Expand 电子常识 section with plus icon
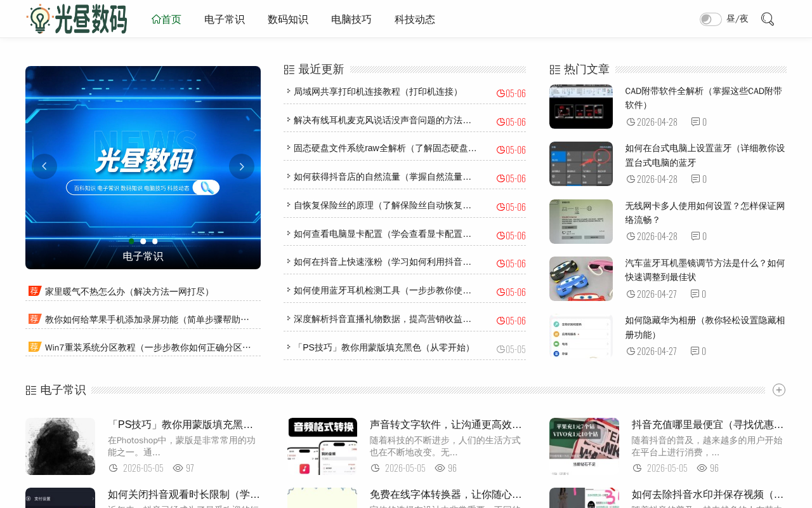The image size is (812, 508). point(779,390)
